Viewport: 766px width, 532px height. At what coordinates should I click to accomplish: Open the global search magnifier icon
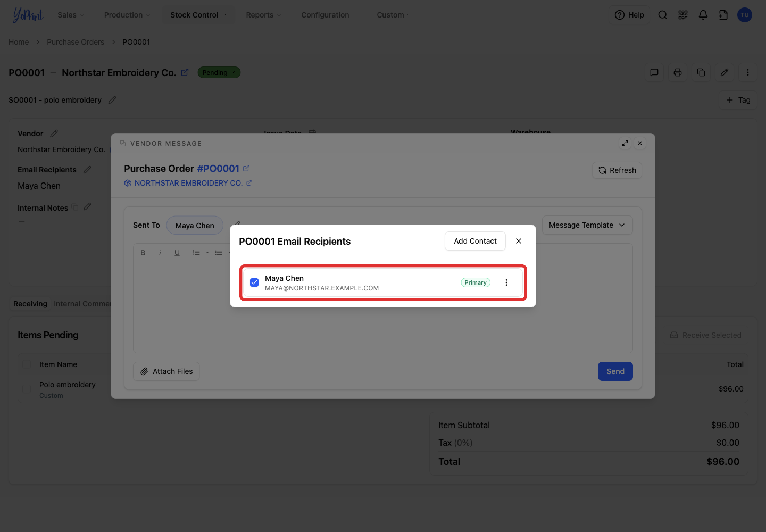coord(663,15)
